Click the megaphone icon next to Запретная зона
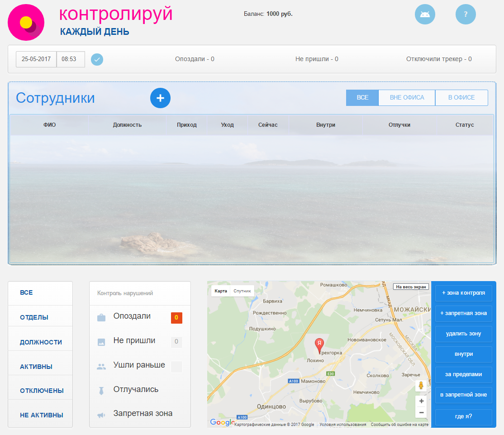 (x=101, y=415)
